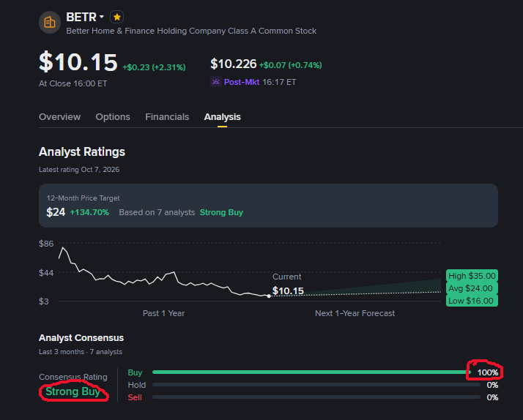Click the Hold rating bar

[x=316, y=385]
